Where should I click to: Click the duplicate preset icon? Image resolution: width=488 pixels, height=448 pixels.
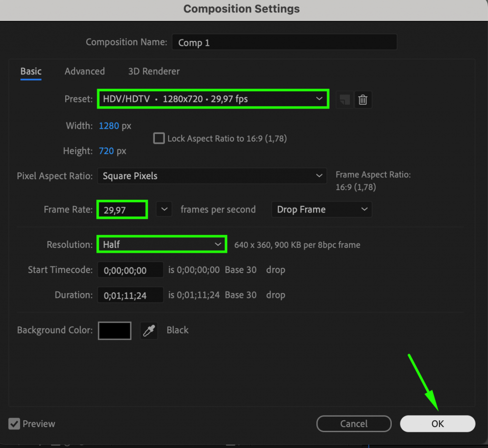coord(345,99)
